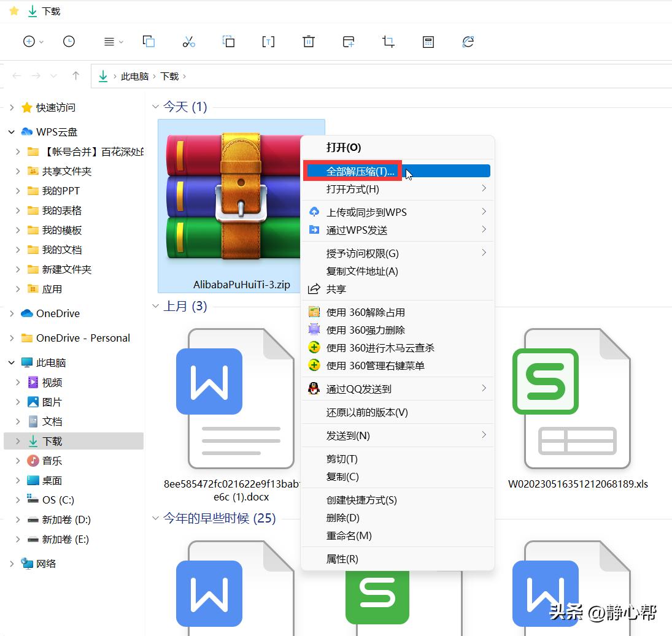Click the New item plus toolbar icon
The height and width of the screenshot is (636, 672).
29,42
